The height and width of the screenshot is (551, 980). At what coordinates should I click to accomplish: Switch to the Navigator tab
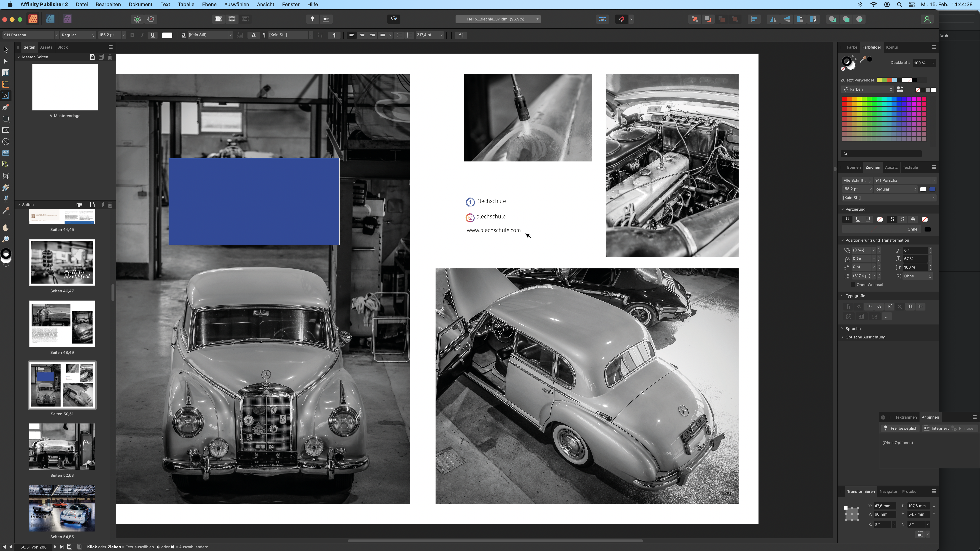coord(888,491)
